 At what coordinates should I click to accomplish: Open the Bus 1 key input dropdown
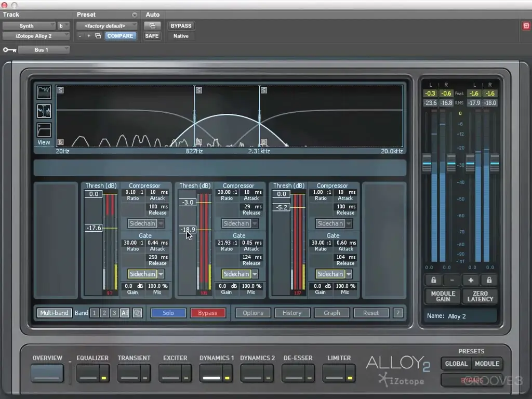pos(44,50)
